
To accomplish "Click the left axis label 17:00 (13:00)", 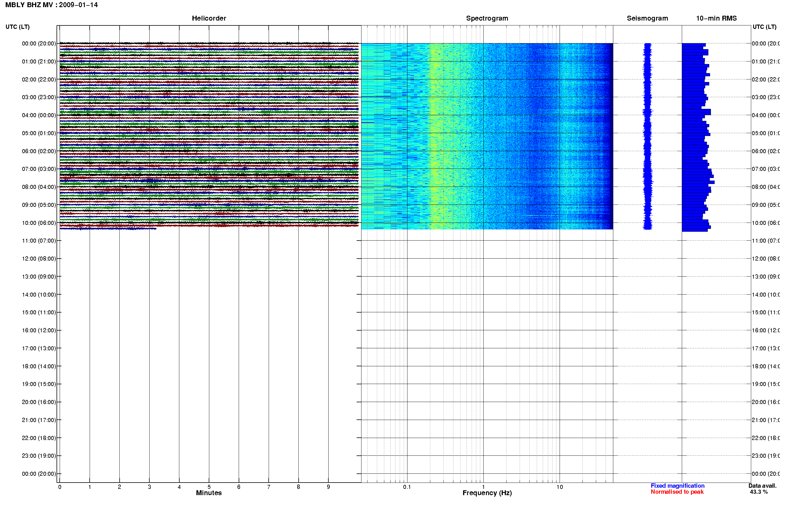I will 39,348.
